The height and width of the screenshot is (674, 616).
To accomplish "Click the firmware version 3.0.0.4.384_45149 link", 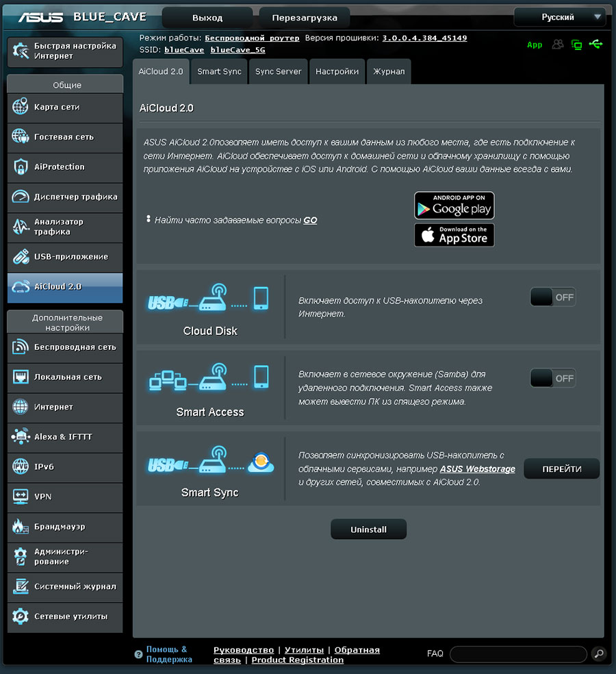I will [424, 38].
